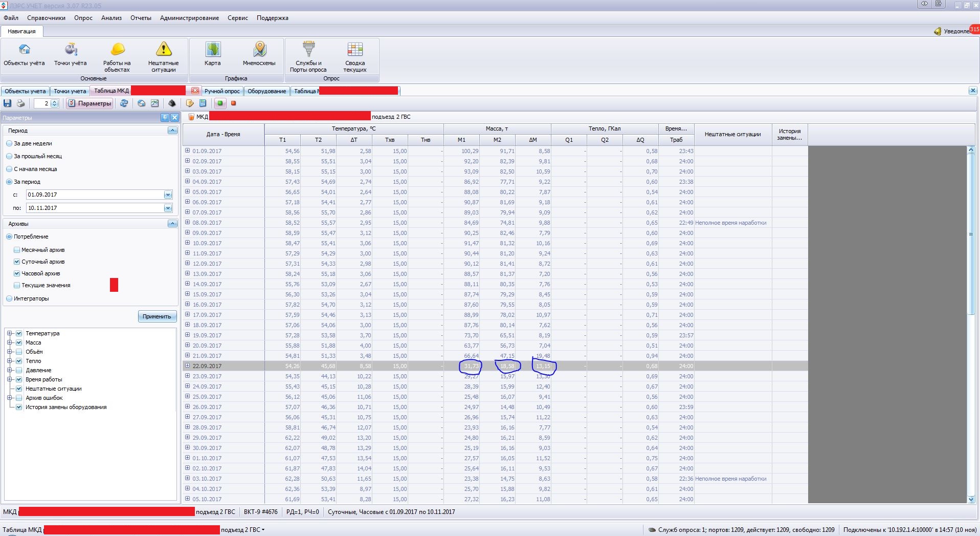Open Нештатные ситуации warning icon
980x536 pixels.
pos(164,56)
